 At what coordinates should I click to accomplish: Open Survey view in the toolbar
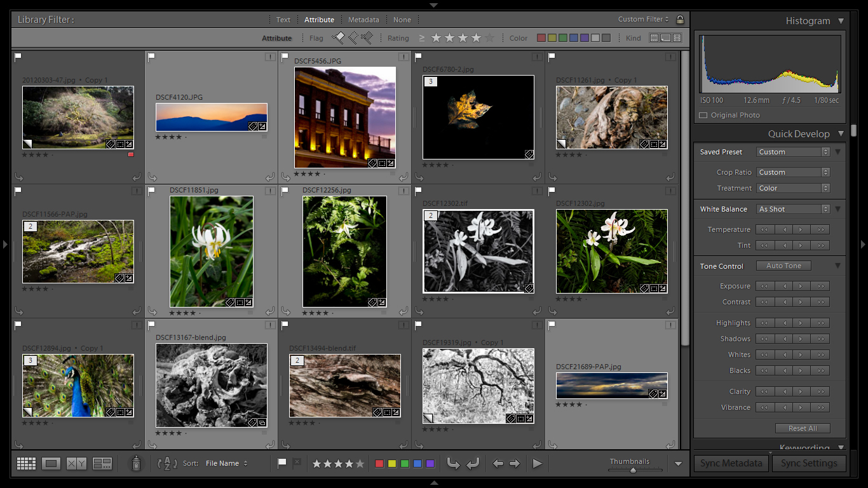pos(102,464)
